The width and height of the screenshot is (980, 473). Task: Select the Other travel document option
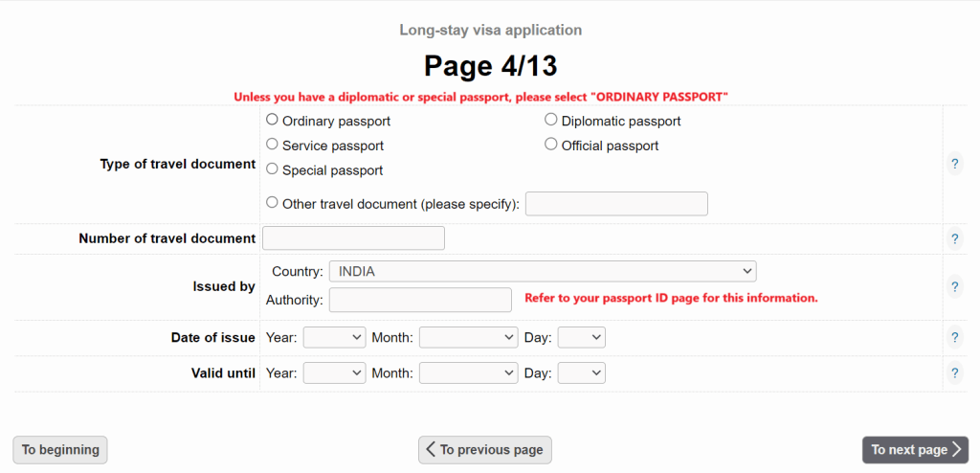tap(272, 203)
